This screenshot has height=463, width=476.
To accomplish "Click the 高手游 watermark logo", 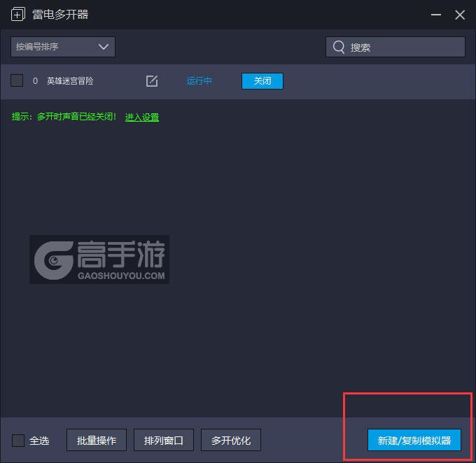I will coord(99,259).
